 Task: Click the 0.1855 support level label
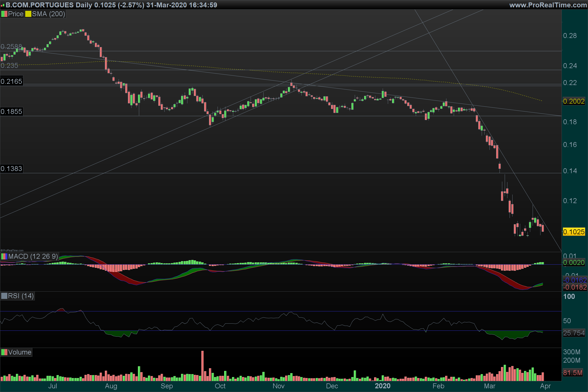pos(11,111)
